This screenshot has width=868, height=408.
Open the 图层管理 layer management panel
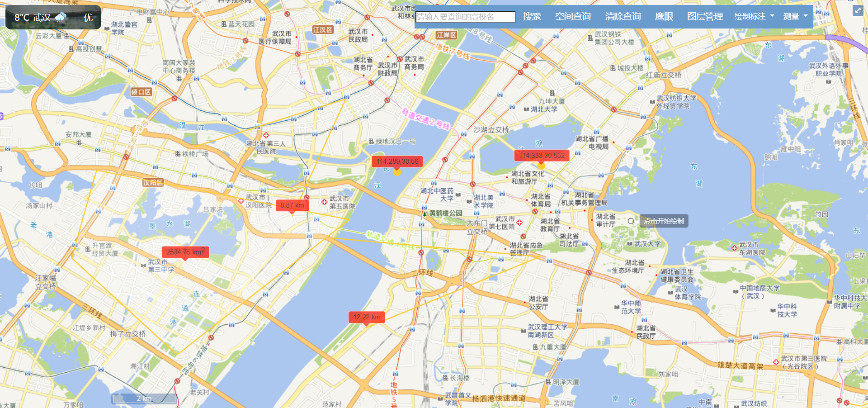click(x=704, y=16)
